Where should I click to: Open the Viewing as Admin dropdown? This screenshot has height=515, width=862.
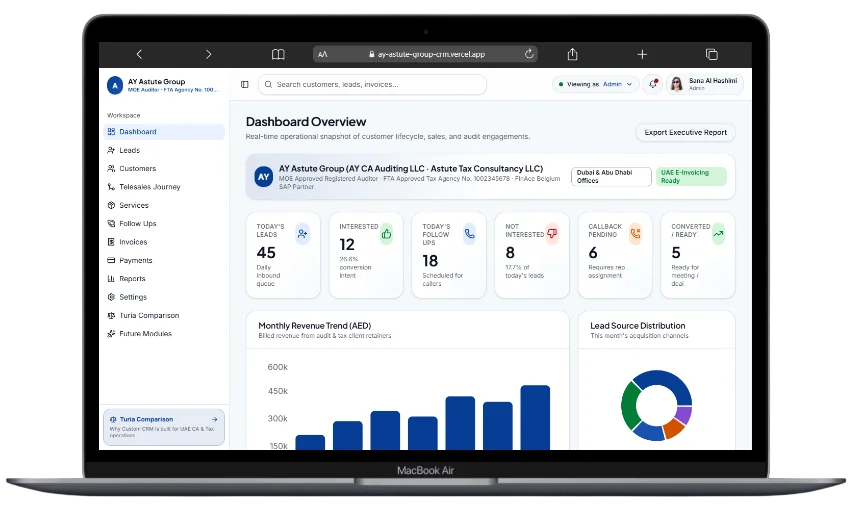(x=595, y=84)
